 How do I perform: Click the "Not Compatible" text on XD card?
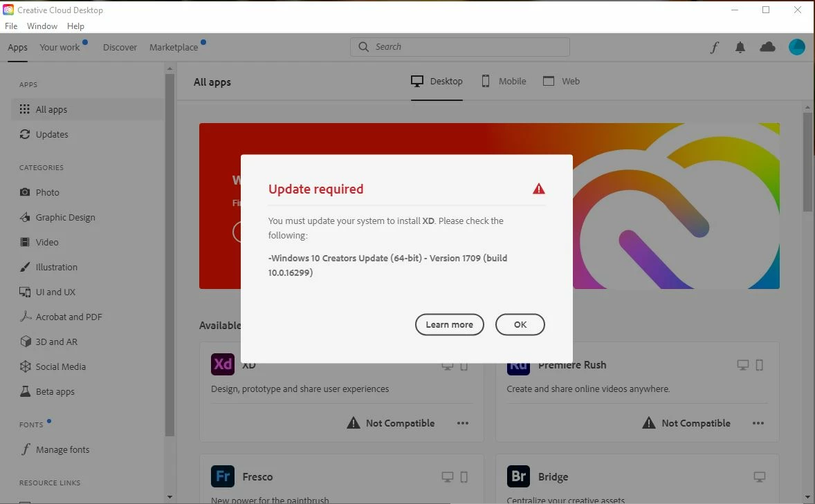click(x=400, y=423)
